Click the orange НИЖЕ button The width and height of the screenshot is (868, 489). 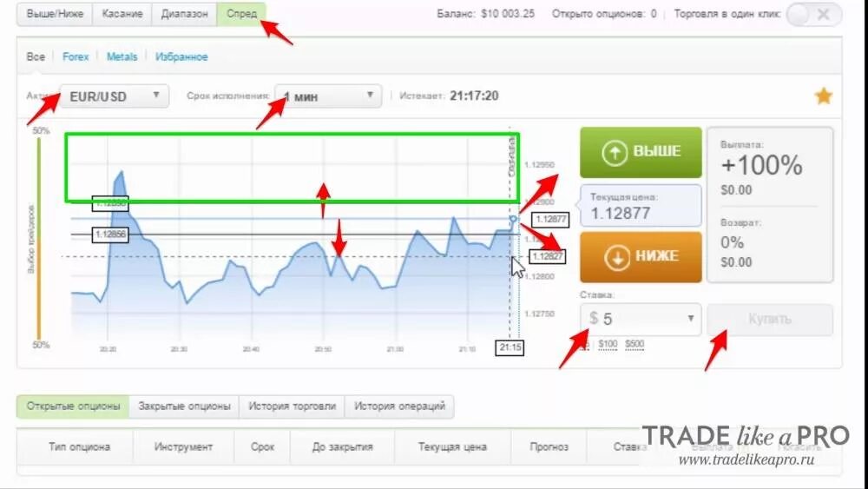[x=641, y=257]
